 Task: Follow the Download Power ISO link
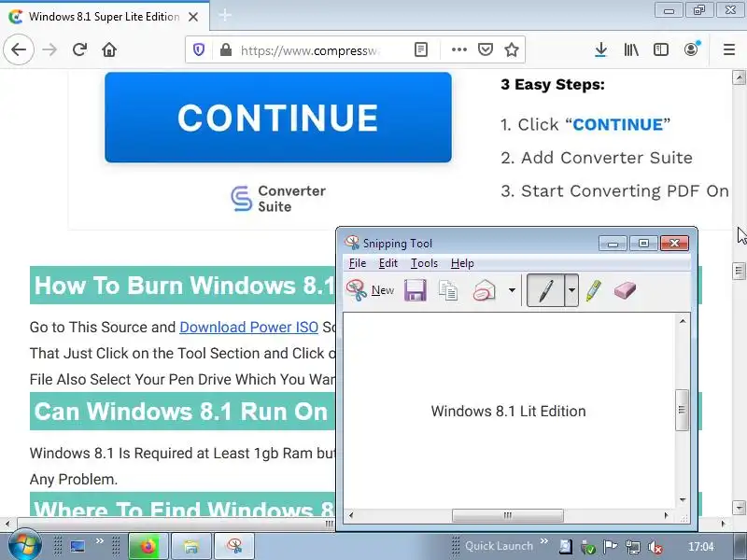pyautogui.click(x=248, y=328)
